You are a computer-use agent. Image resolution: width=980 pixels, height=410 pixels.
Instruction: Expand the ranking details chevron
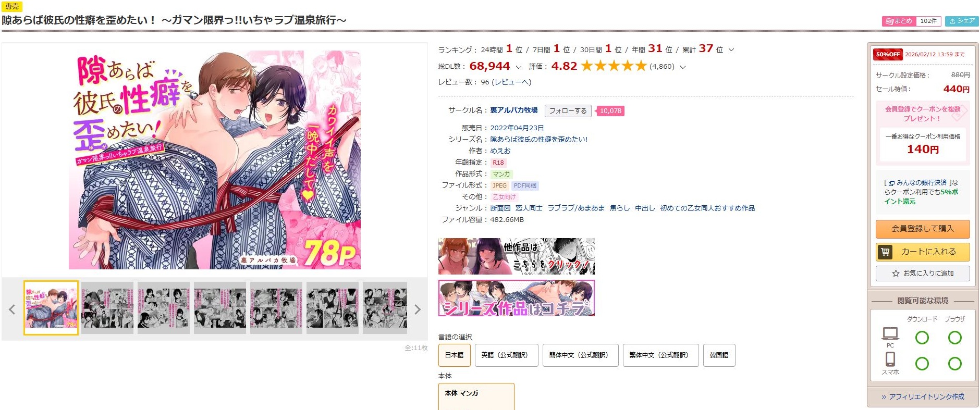tap(731, 50)
